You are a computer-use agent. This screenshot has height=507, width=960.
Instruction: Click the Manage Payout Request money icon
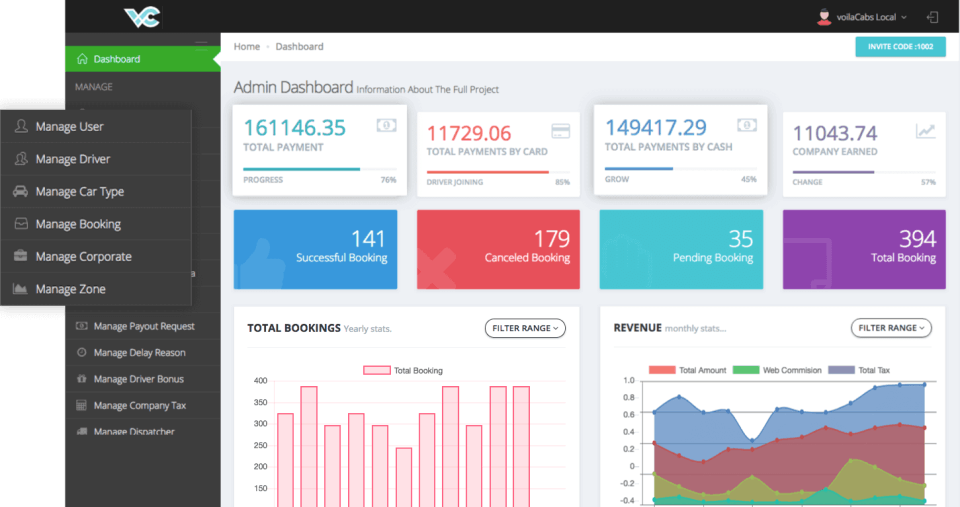click(x=81, y=326)
